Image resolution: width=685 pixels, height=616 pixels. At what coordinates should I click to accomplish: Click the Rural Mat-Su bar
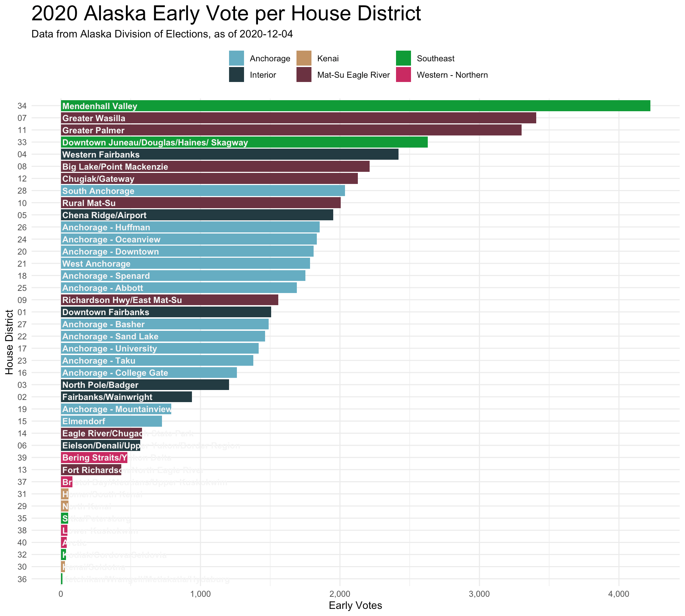pyautogui.click(x=201, y=203)
